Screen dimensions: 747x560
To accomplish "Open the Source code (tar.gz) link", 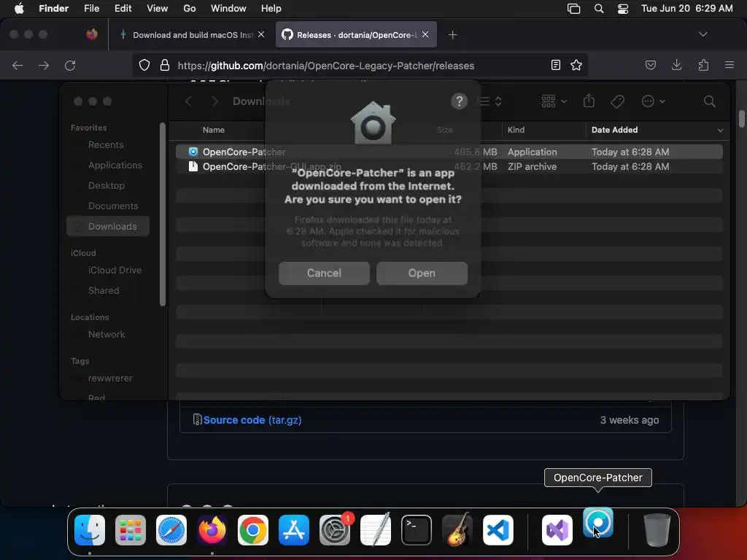I will tap(252, 420).
